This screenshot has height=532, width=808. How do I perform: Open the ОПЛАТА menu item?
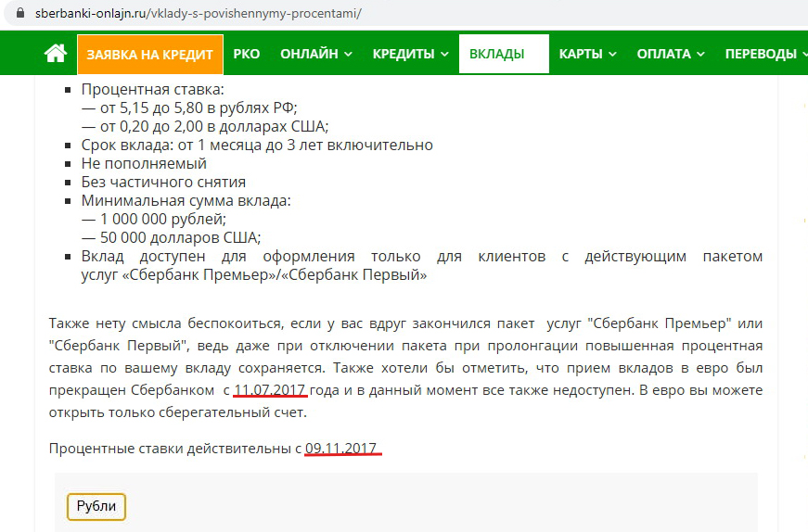(663, 54)
